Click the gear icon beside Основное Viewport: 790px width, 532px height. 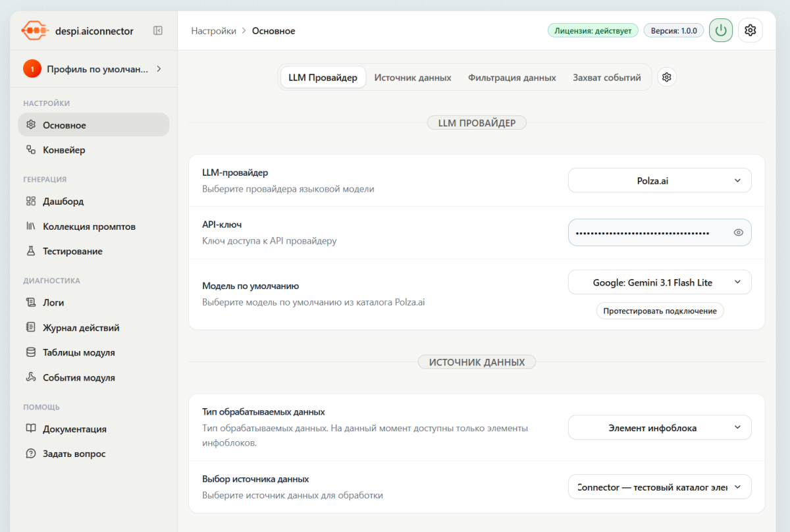tap(30, 125)
